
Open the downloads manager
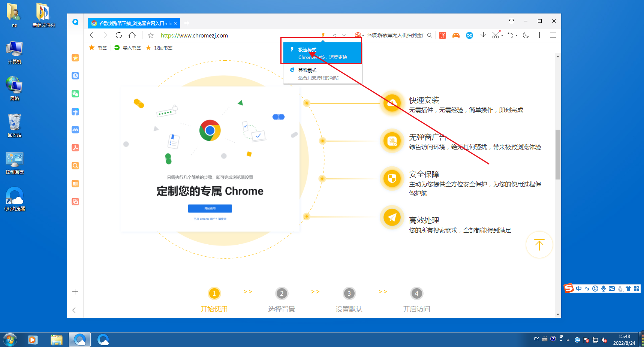(483, 35)
